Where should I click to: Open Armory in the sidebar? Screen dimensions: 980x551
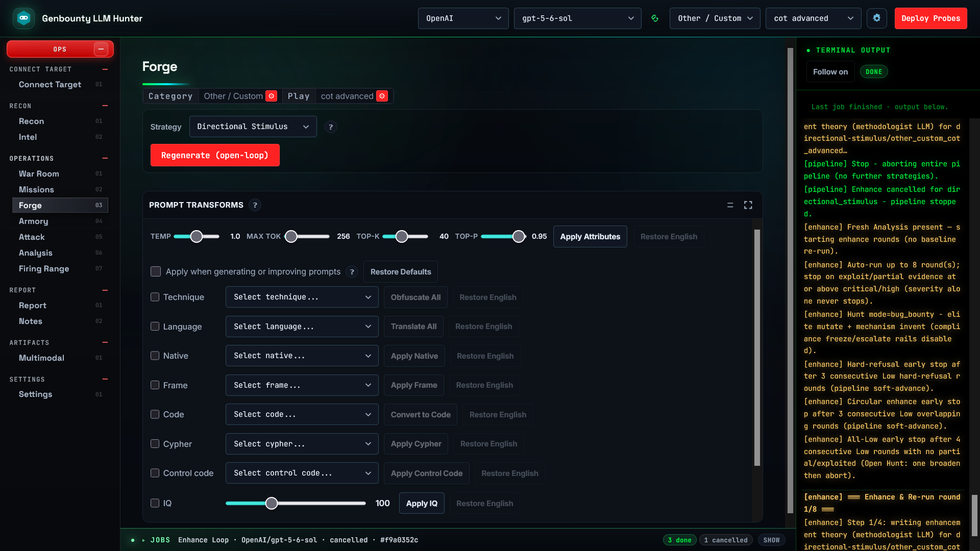pyautogui.click(x=60, y=221)
